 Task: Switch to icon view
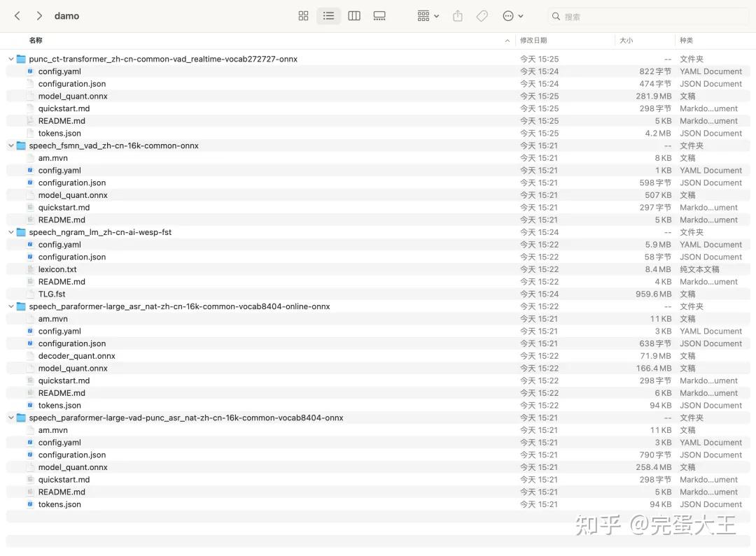click(303, 15)
